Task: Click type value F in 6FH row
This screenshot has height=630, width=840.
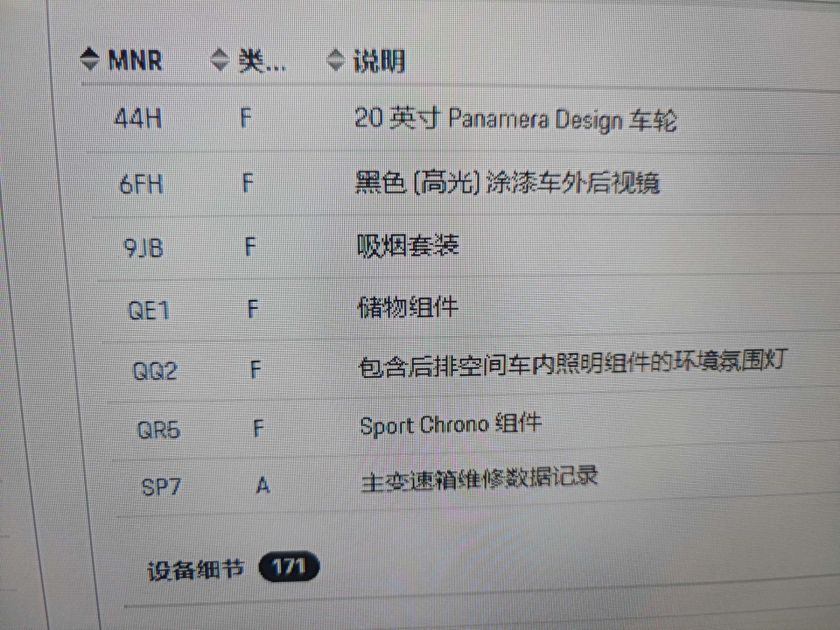Action: point(247,182)
